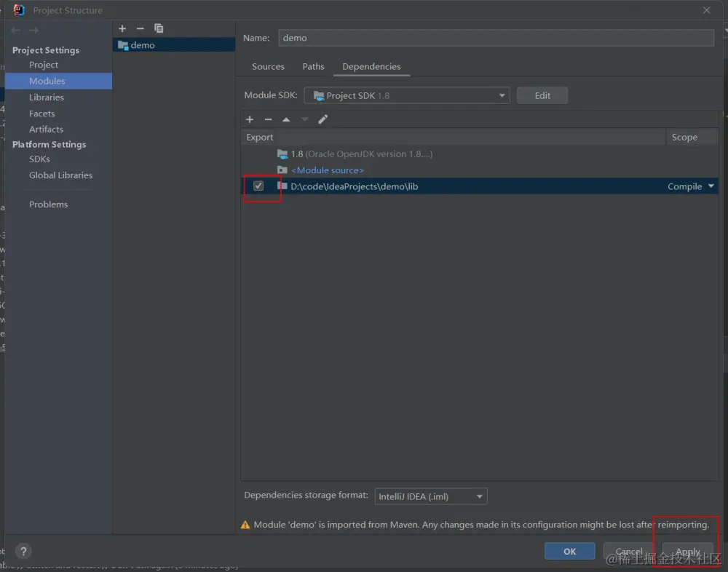Click the Maven warning triangle icon

click(x=245, y=525)
